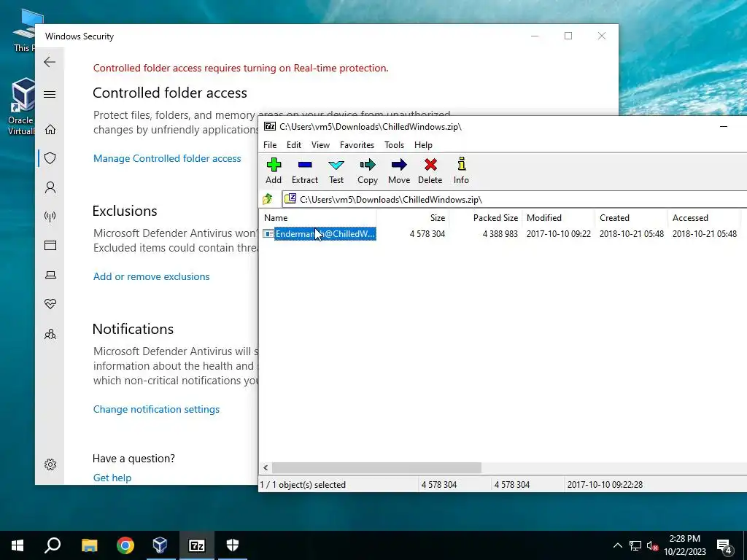Run Test on the archive
The width and height of the screenshot is (747, 560).
click(x=336, y=171)
